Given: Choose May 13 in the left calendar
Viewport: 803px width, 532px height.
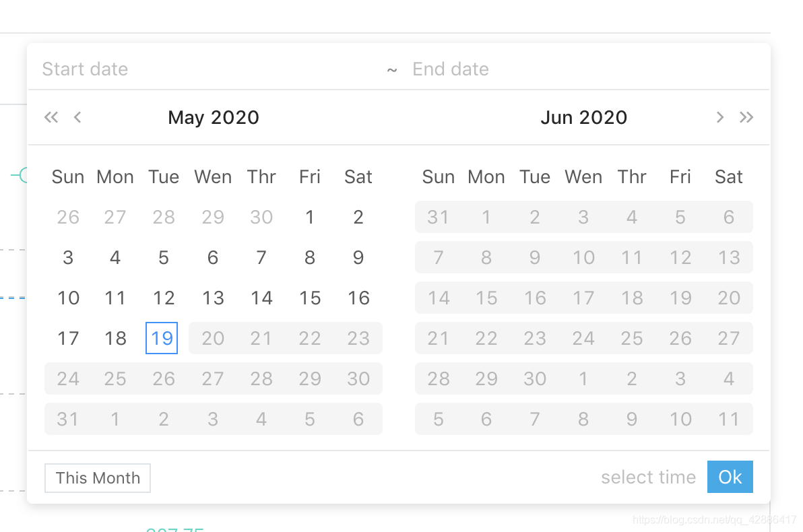Looking at the screenshot, I should pos(213,298).
